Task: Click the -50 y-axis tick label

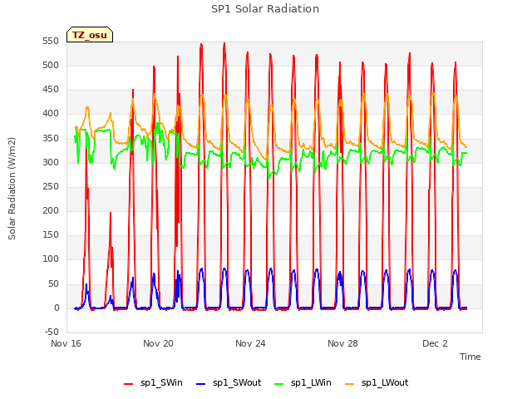Action: (x=52, y=332)
